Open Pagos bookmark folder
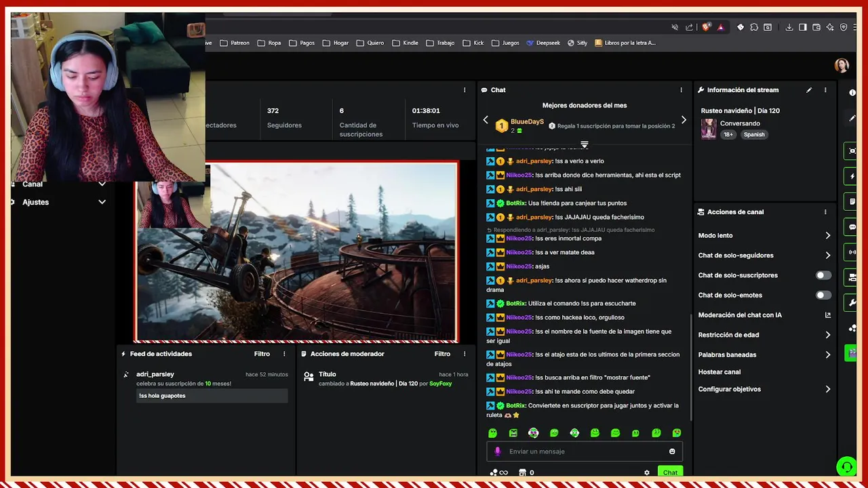This screenshot has height=488, width=868. [x=302, y=43]
